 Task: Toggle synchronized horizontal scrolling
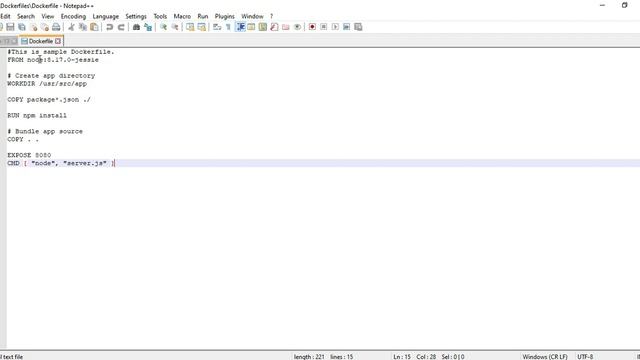[202, 27]
